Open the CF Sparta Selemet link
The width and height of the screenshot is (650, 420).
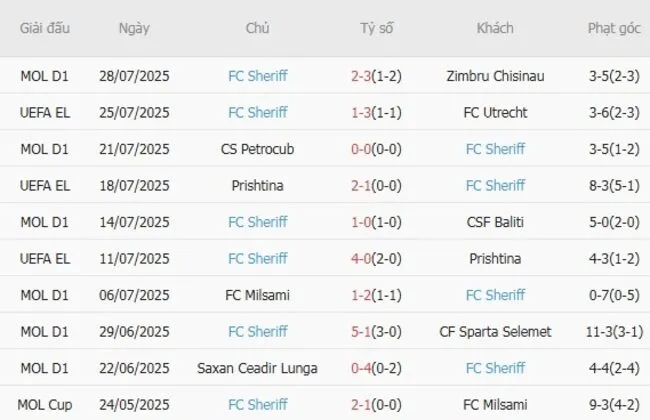pos(496,331)
